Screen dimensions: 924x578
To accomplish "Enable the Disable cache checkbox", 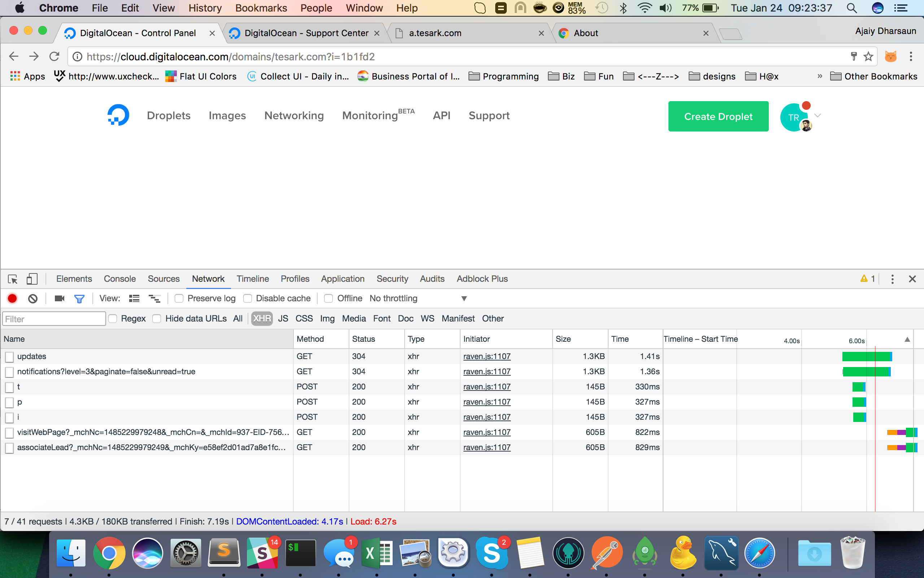I will 247,298.
